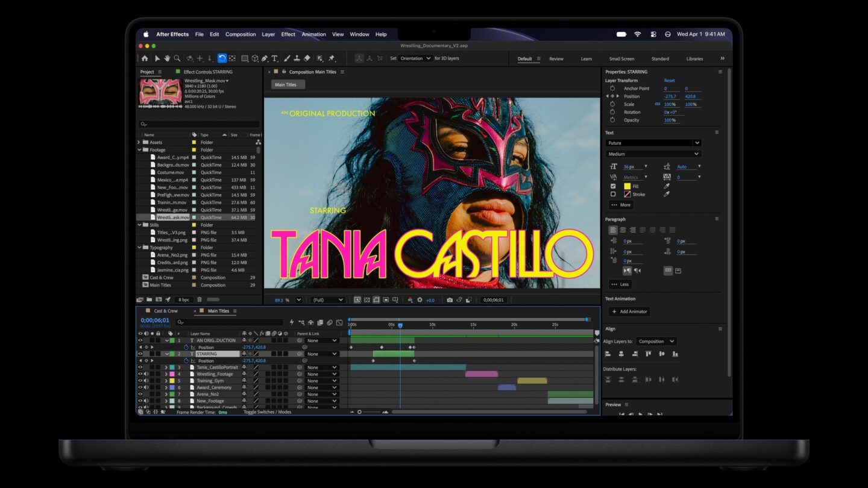Select the Hand tool
The height and width of the screenshot is (488, 868).
point(167,58)
